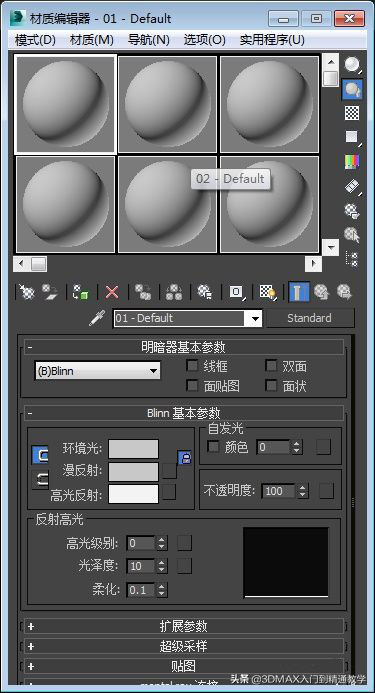Open the 实用程序(U) menu
Viewport: 375px width, 693px height.
coord(272,40)
